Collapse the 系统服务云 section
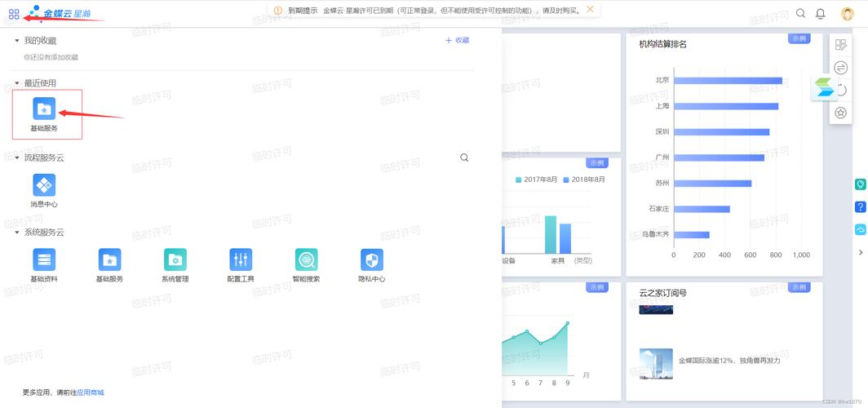Image resolution: width=868 pixels, height=408 pixels. coord(16,233)
